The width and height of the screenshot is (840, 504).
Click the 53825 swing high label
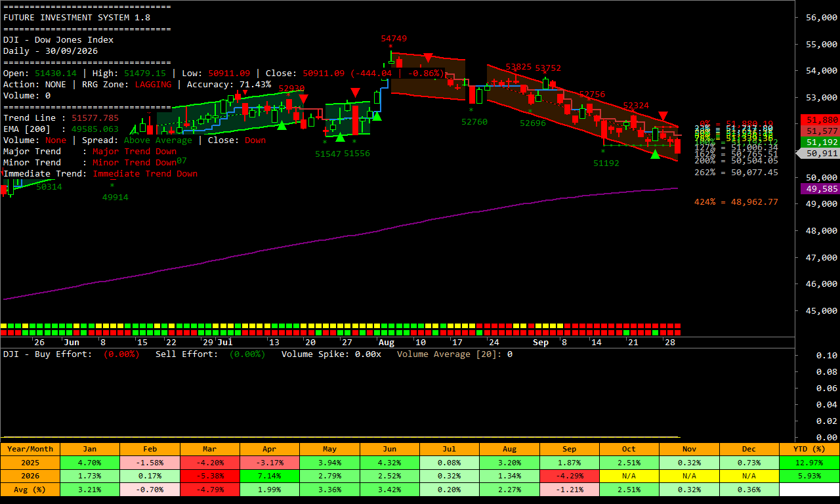519,67
